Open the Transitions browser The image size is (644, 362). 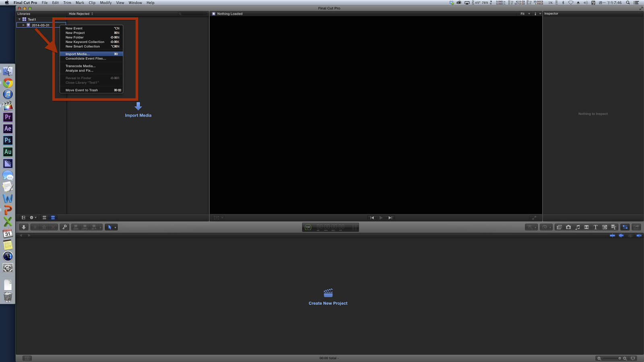pos(586,227)
